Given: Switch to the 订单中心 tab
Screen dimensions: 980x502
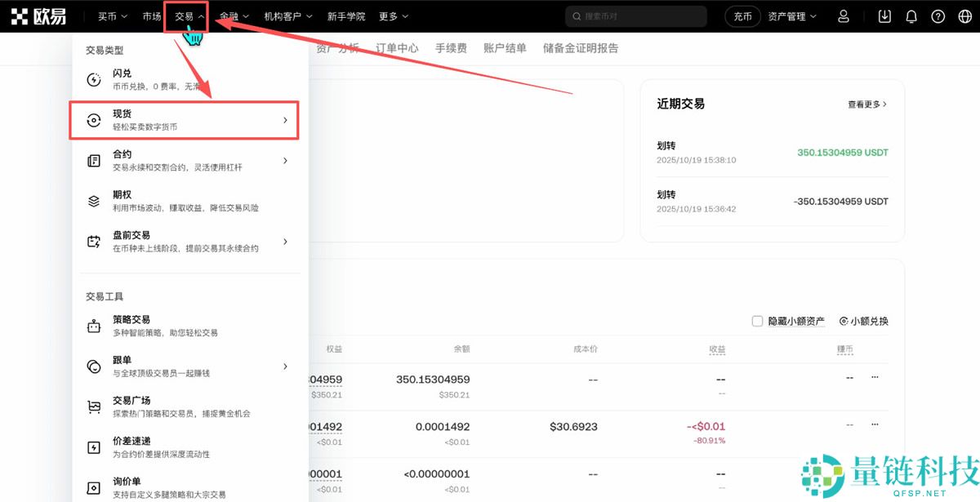Looking at the screenshot, I should 397,48.
